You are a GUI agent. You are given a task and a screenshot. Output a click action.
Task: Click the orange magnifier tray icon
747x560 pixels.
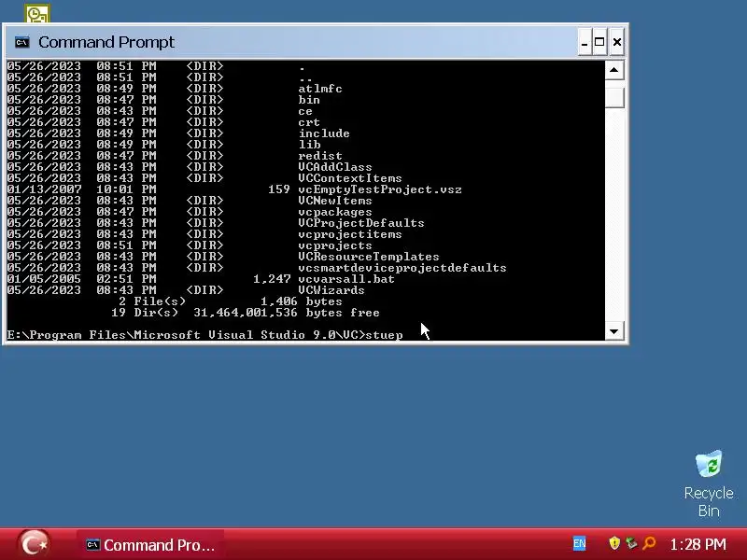(649, 543)
